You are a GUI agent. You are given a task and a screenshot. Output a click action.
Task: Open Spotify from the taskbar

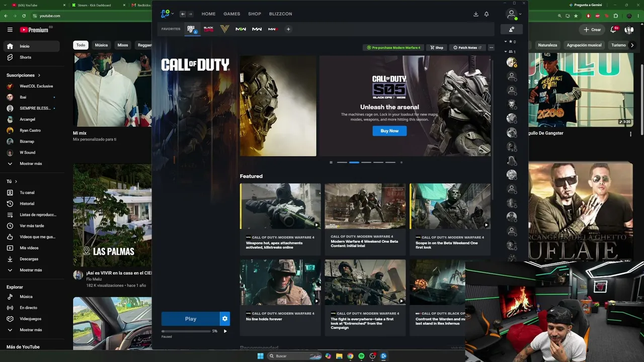coord(361,356)
